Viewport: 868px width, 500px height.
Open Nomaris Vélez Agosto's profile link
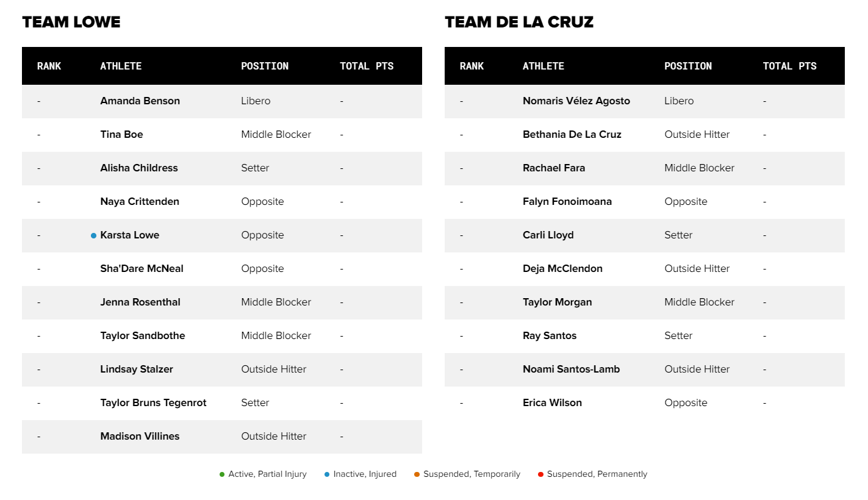point(576,101)
